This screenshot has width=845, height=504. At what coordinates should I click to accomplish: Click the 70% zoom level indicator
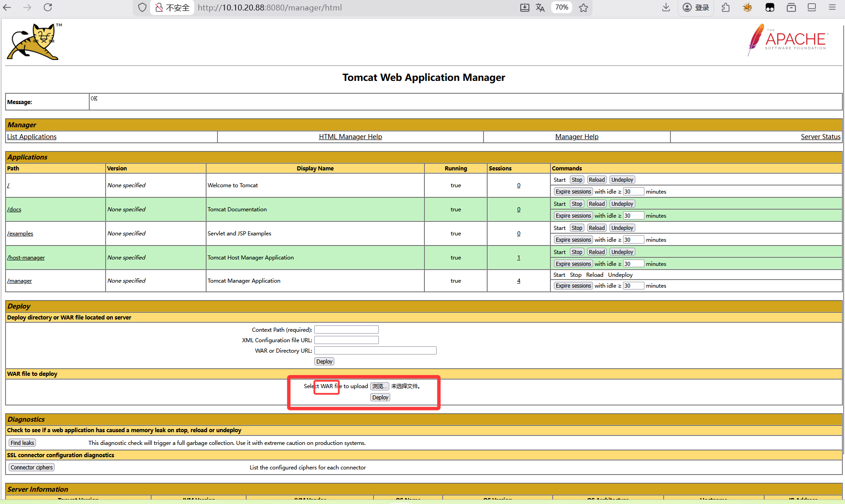[x=561, y=7]
